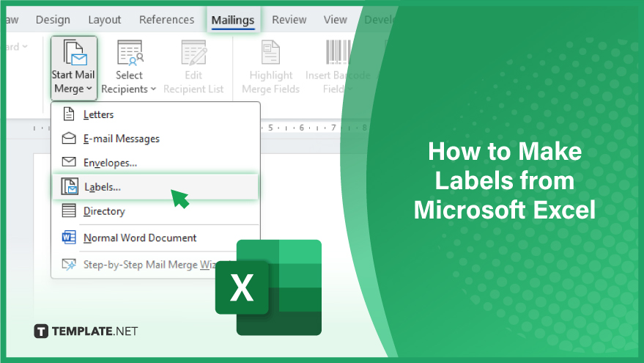Click the Edit Recipient List label

click(193, 82)
